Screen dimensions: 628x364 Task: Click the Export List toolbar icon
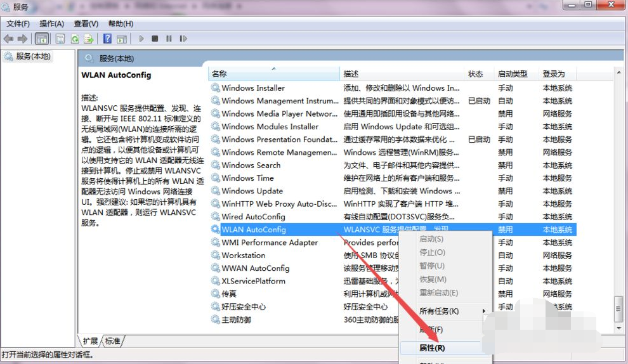click(x=89, y=39)
